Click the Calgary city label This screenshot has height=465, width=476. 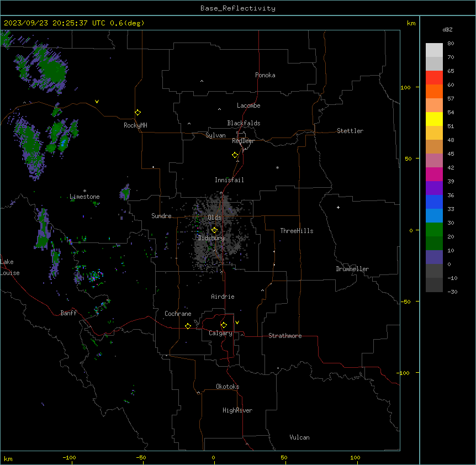220,333
